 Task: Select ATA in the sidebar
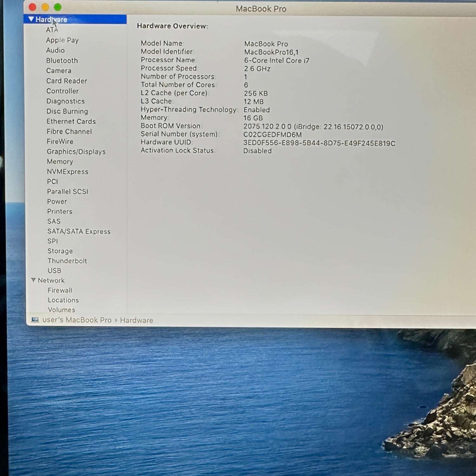coord(52,30)
